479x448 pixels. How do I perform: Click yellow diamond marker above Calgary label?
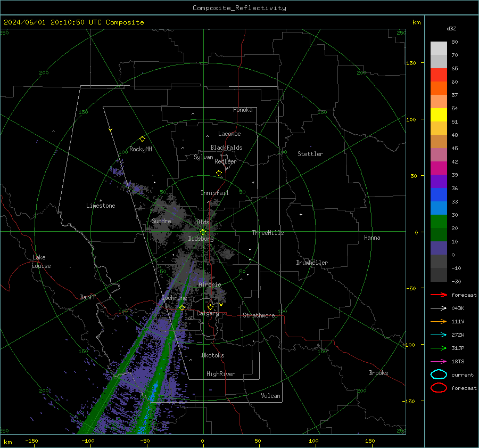pyautogui.click(x=210, y=307)
